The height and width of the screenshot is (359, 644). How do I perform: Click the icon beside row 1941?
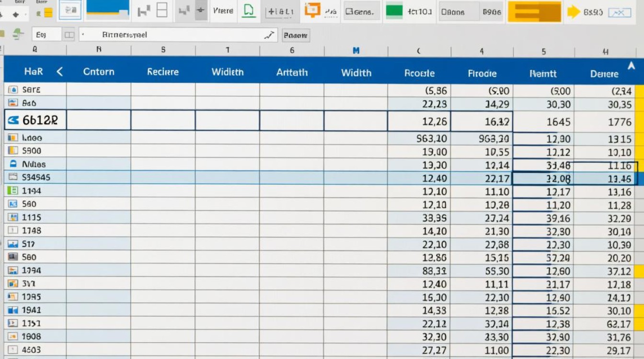pos(13,310)
